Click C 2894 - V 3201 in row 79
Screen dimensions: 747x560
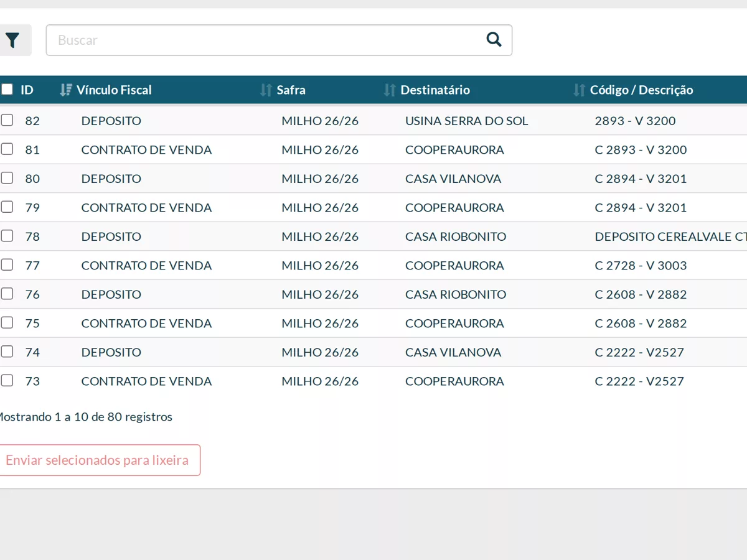point(641,208)
